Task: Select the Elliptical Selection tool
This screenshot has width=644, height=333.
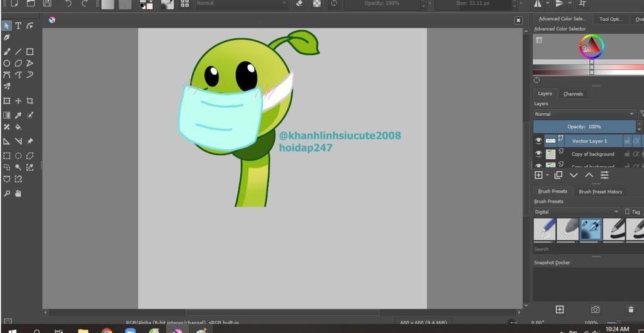Action: [18, 156]
